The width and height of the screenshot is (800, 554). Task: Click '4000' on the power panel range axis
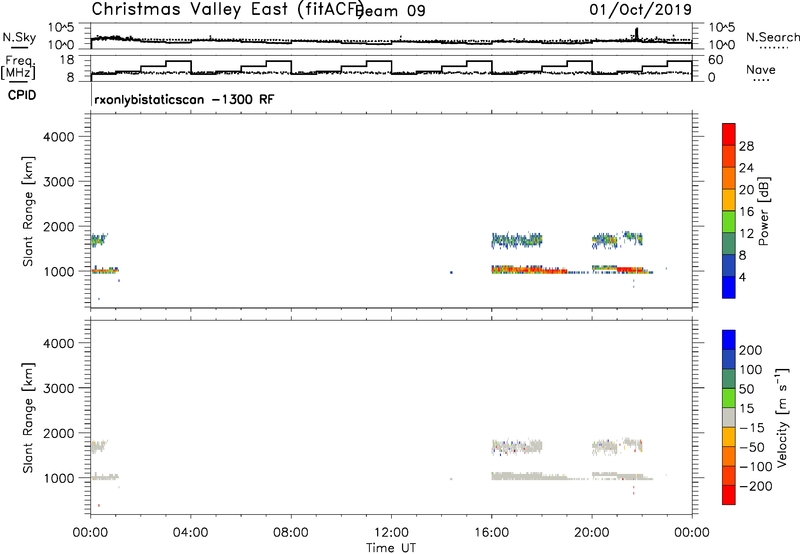coord(59,137)
